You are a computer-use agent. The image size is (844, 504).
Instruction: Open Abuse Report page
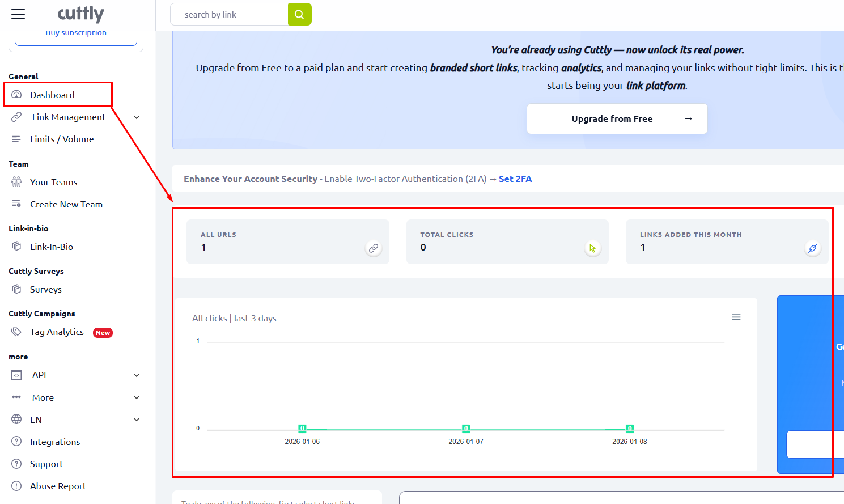58,486
